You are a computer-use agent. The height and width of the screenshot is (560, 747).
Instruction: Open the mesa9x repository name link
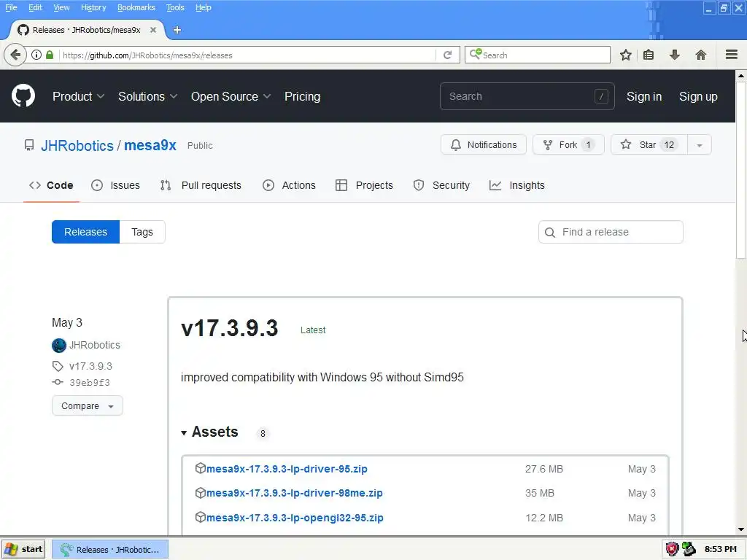coord(150,146)
